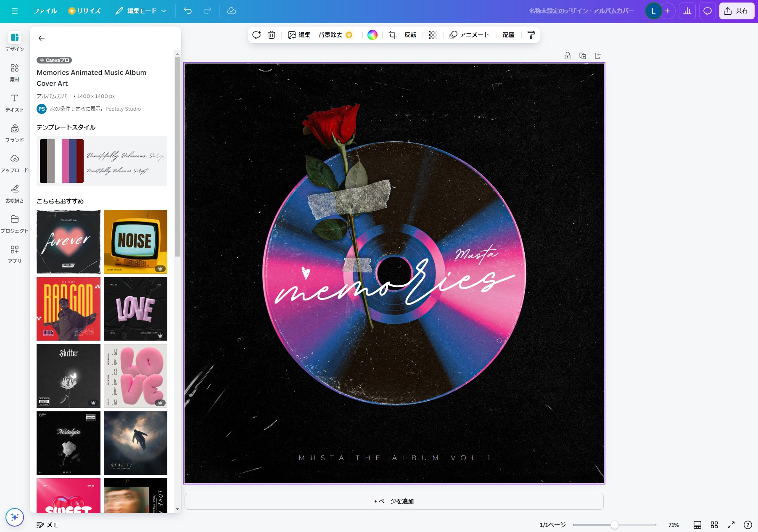This screenshot has height=532, width=758.
Task: Go back with the panel arrow
Action: [41, 38]
